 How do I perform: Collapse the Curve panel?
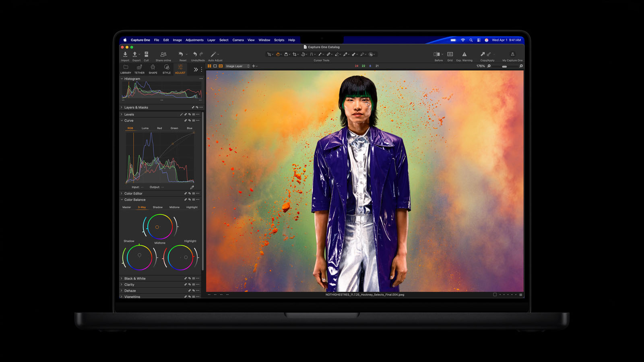pos(122,121)
